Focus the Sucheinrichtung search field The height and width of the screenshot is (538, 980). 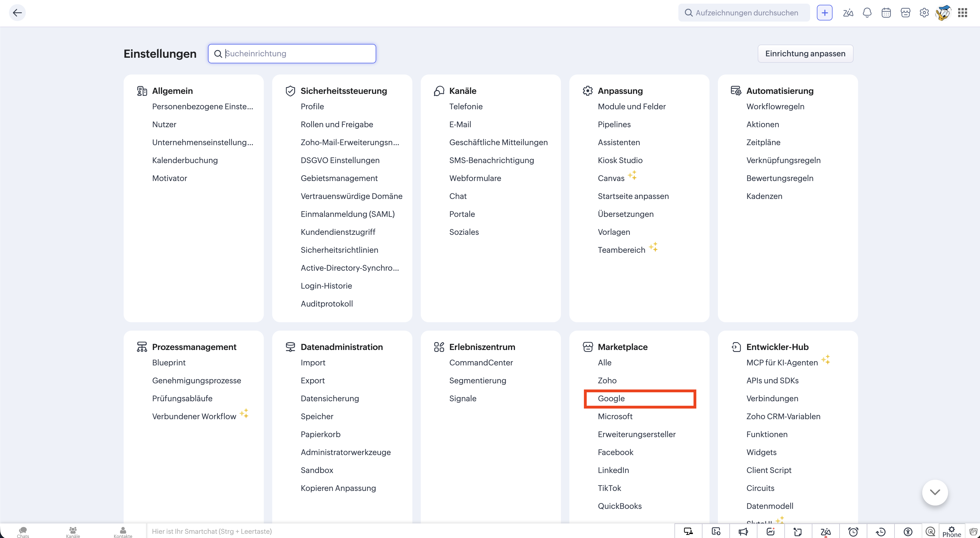[x=292, y=54]
